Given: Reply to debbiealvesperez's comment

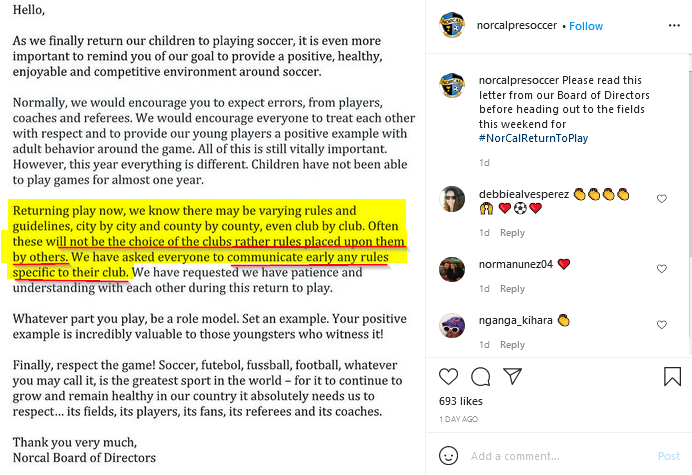Looking at the screenshot, I should [x=512, y=233].
